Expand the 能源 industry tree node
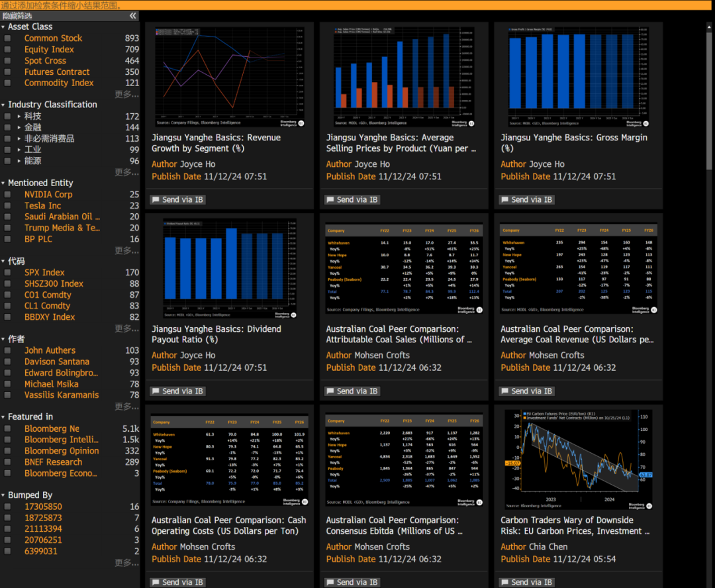715x588 pixels. 19,160
